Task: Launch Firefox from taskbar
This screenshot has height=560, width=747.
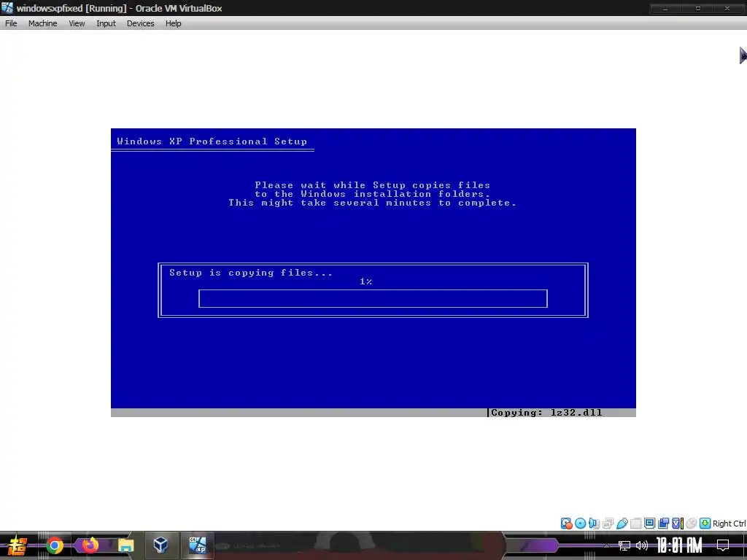Action: tap(90, 545)
